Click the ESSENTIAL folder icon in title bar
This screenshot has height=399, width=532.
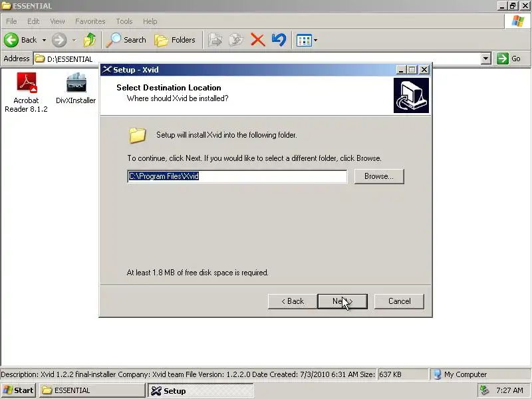point(7,6)
